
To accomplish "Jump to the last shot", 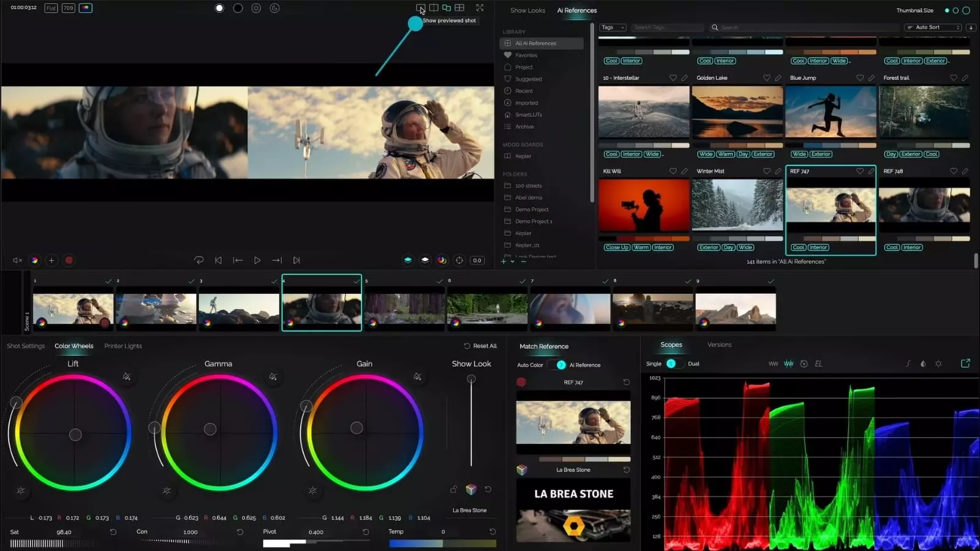I will tap(296, 260).
